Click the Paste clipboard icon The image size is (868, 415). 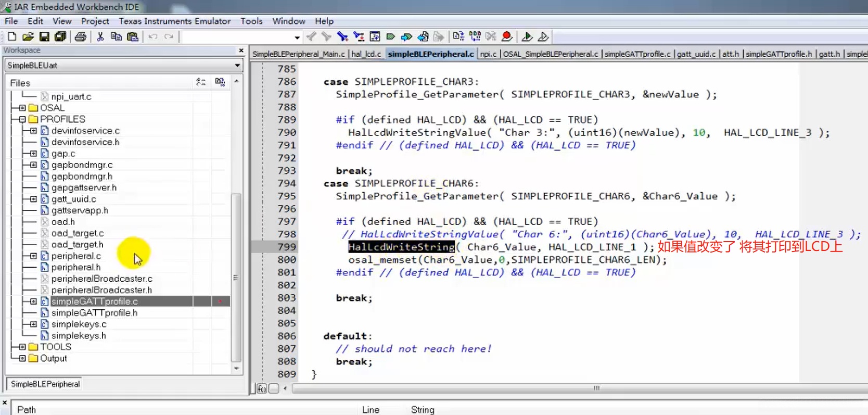click(133, 36)
